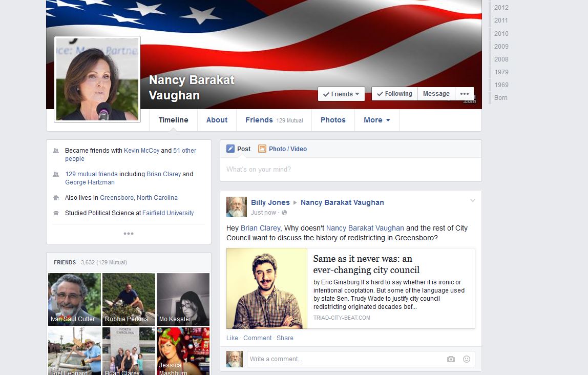Select the Photo / Video composer tab
This screenshot has width=588, height=375.
pyautogui.click(x=282, y=149)
